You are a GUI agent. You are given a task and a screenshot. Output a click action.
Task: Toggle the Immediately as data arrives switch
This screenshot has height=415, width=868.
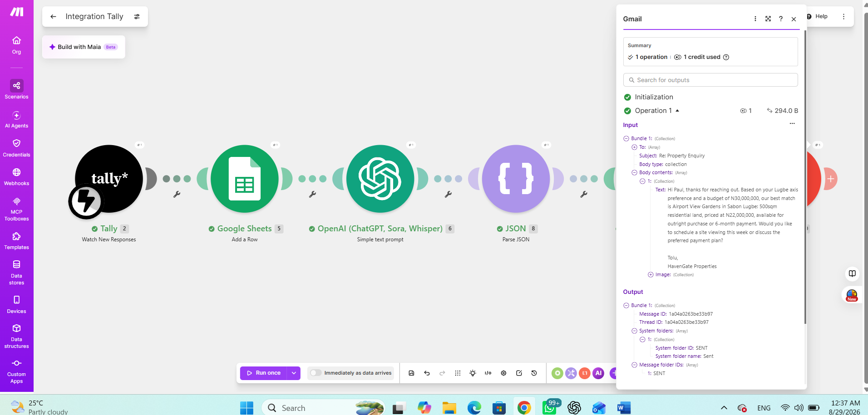[316, 373]
